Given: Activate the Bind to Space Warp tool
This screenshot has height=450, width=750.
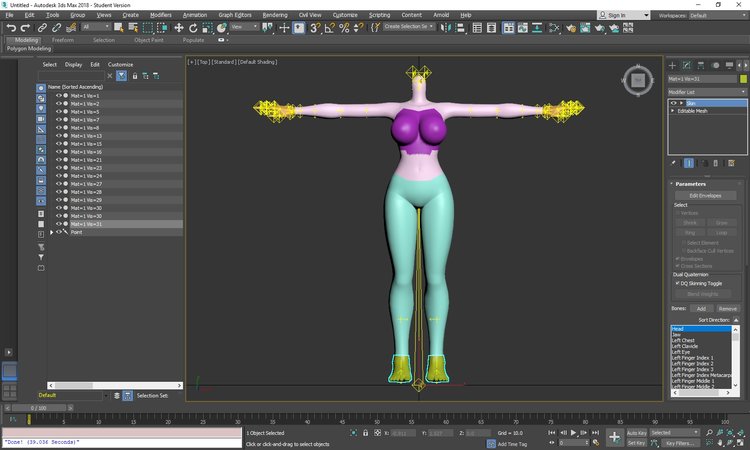Looking at the screenshot, I should click(x=71, y=28).
